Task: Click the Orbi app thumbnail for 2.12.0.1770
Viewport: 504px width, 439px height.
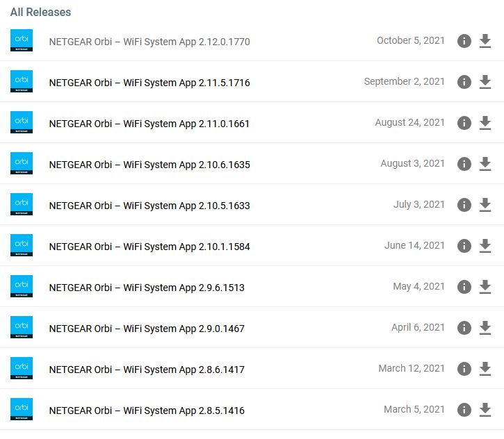Action: (x=22, y=40)
